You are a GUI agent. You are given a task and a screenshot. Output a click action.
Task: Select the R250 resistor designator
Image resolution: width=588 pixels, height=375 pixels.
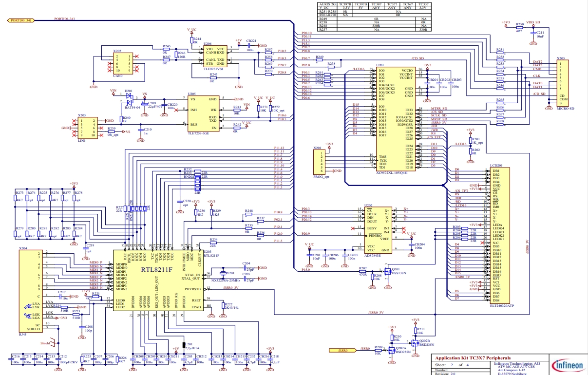point(520,24)
